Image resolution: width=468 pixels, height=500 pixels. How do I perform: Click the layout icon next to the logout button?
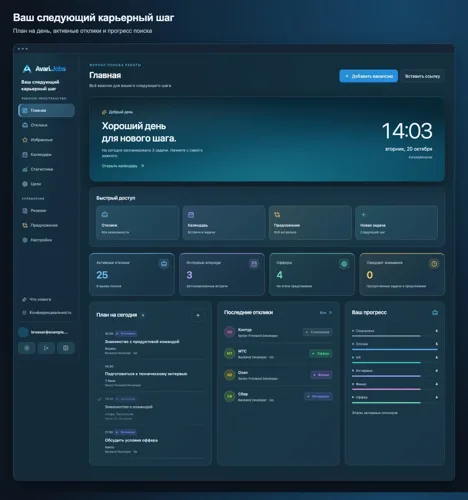[x=66, y=348]
